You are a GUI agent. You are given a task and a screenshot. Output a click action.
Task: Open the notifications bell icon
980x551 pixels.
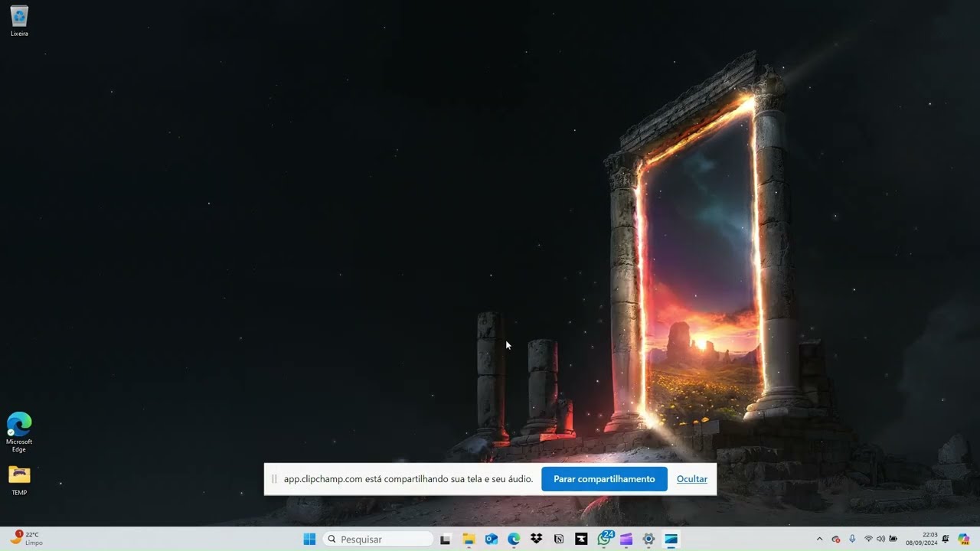(x=946, y=540)
